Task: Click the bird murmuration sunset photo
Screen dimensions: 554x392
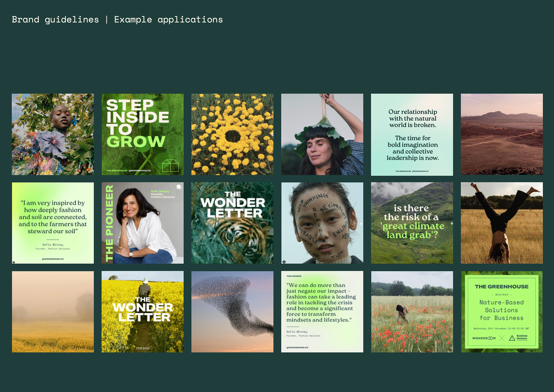Action: 232,311
